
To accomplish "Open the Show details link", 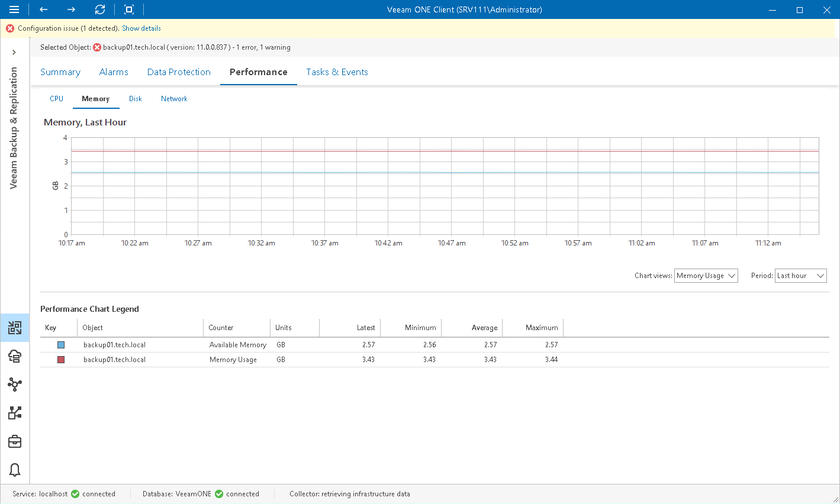I will point(141,28).
